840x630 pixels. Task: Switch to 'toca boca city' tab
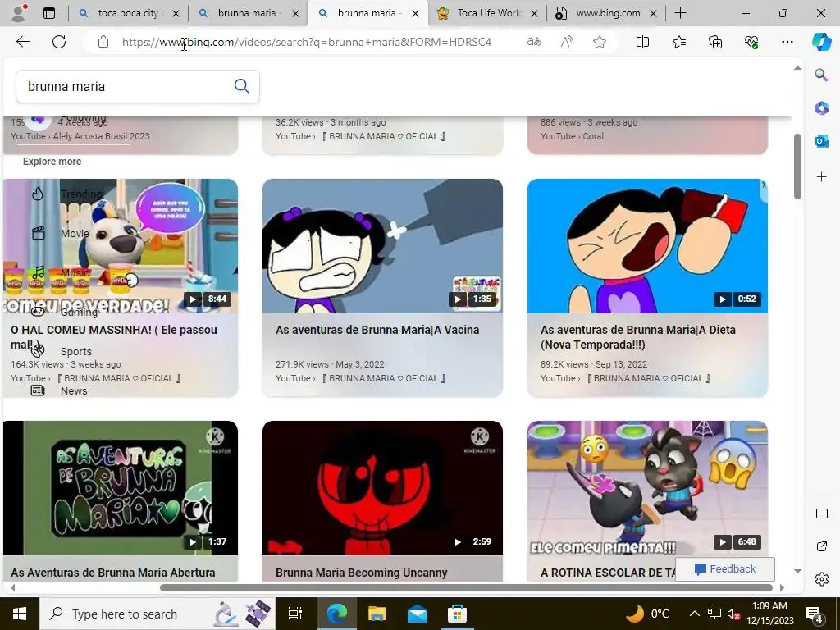pos(128,13)
